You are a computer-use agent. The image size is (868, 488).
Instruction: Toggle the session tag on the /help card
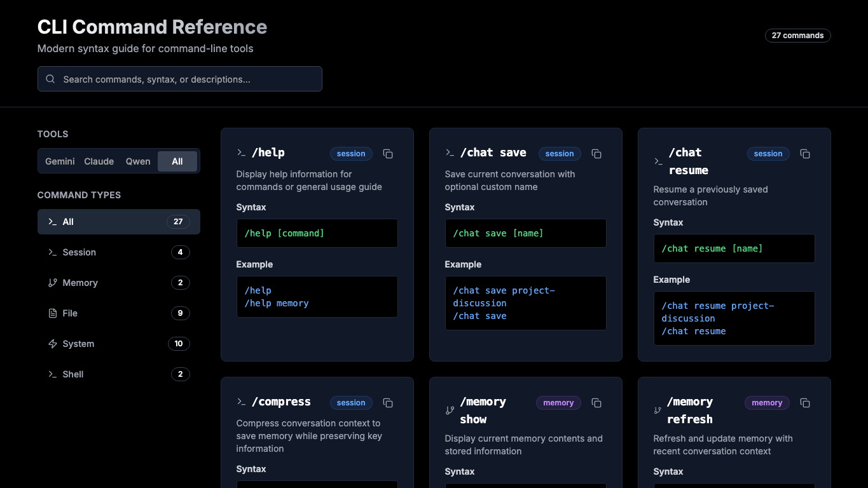pyautogui.click(x=351, y=153)
